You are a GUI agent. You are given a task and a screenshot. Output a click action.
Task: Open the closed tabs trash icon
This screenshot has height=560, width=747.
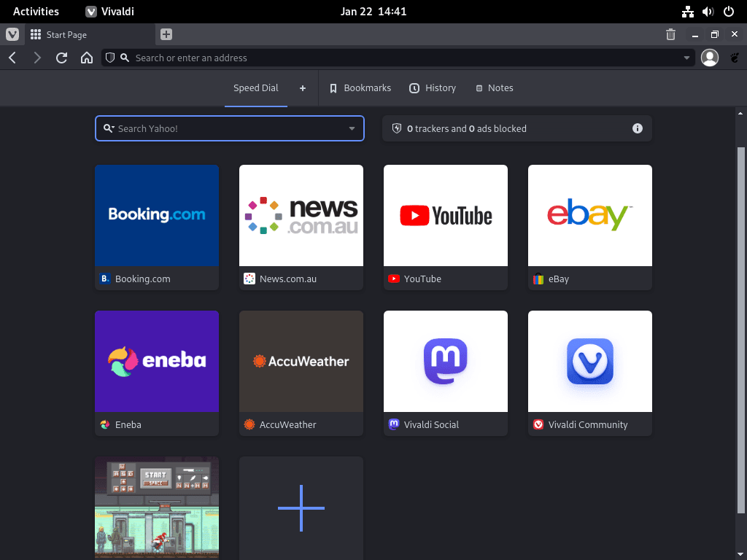coord(670,34)
